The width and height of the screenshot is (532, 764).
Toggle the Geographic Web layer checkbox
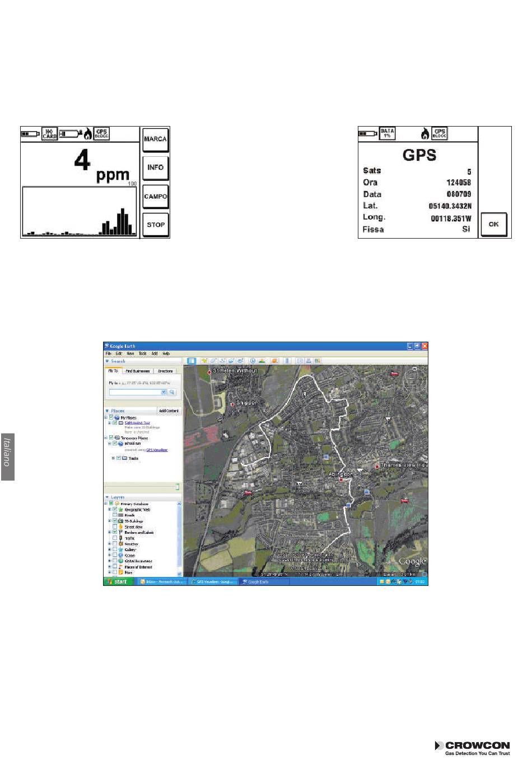coord(115,510)
